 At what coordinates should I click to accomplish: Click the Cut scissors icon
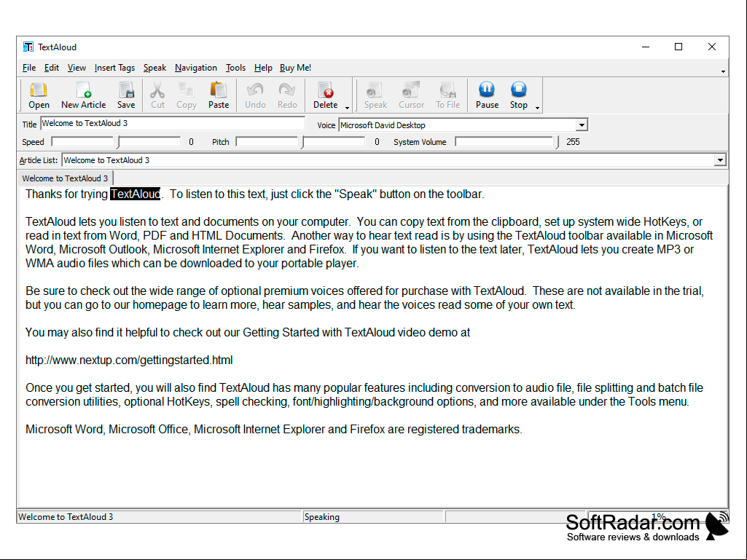pyautogui.click(x=157, y=95)
